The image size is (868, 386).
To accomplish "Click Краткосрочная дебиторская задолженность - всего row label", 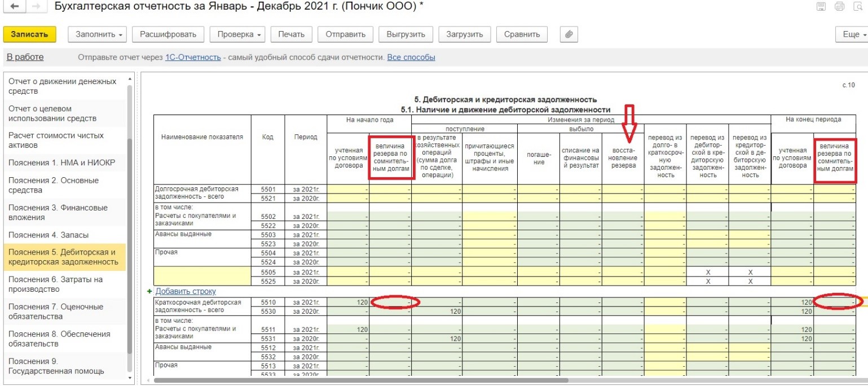I will point(202,307).
